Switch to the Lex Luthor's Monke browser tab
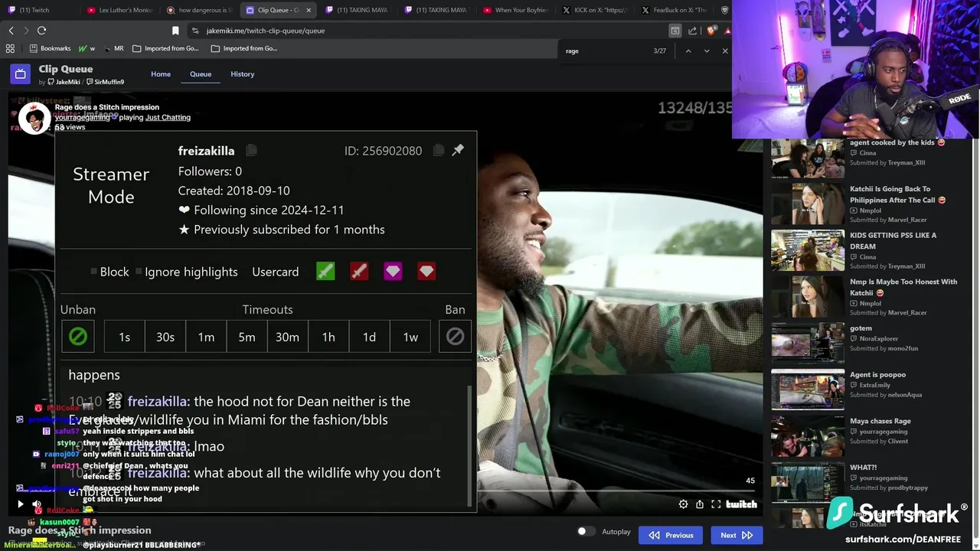The width and height of the screenshot is (980, 551). [119, 10]
